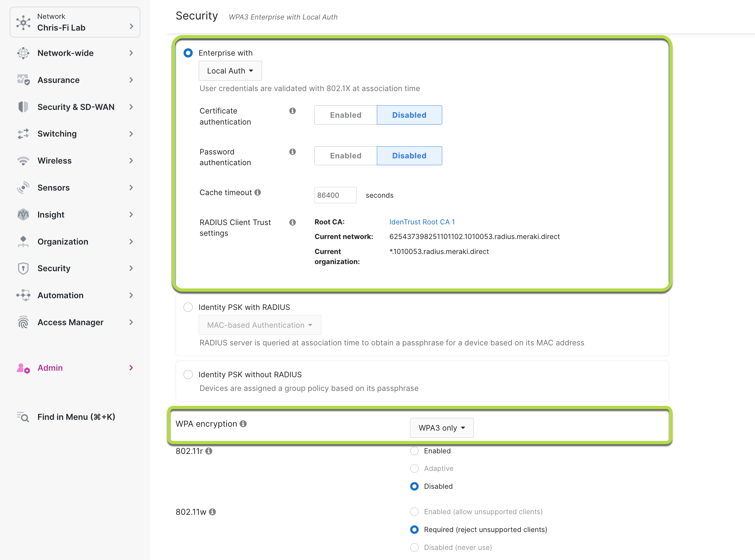Click the Network-wide globe icon
Image resolution: width=755 pixels, height=560 pixels.
point(23,53)
